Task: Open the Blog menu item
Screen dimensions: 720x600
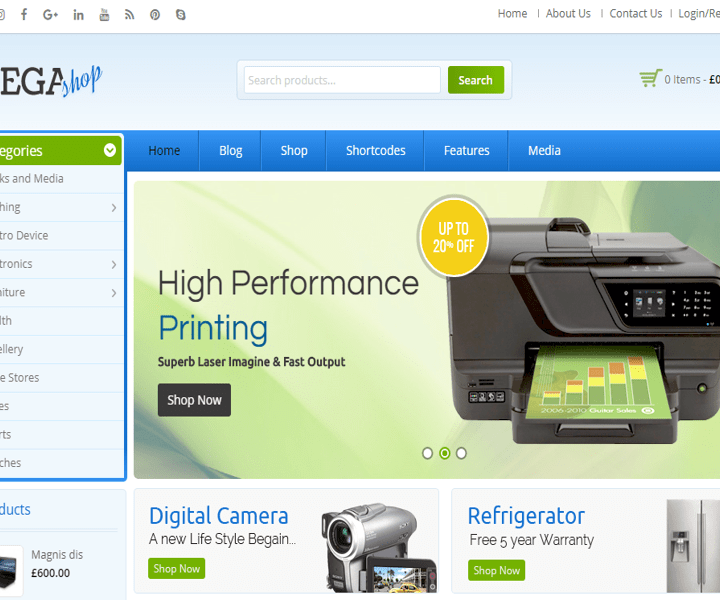Action: click(x=231, y=151)
